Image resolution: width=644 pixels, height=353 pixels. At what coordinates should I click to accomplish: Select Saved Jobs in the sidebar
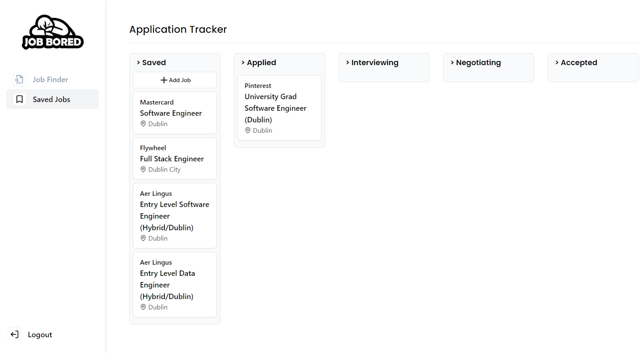(51, 99)
